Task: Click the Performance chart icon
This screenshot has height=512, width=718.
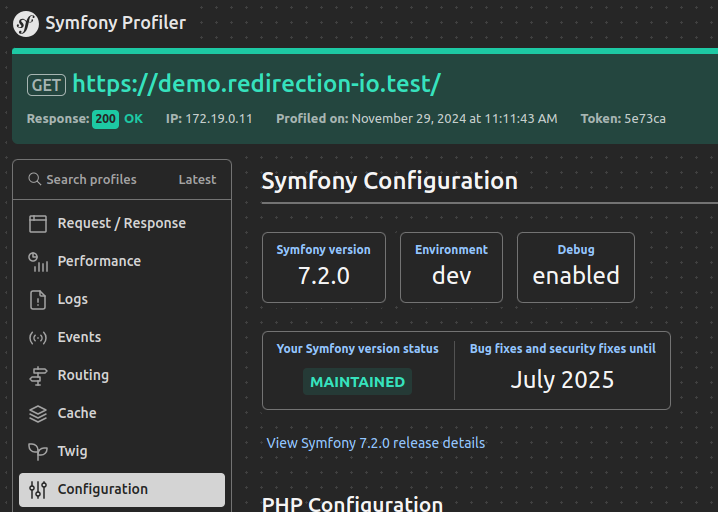Action: point(38,261)
